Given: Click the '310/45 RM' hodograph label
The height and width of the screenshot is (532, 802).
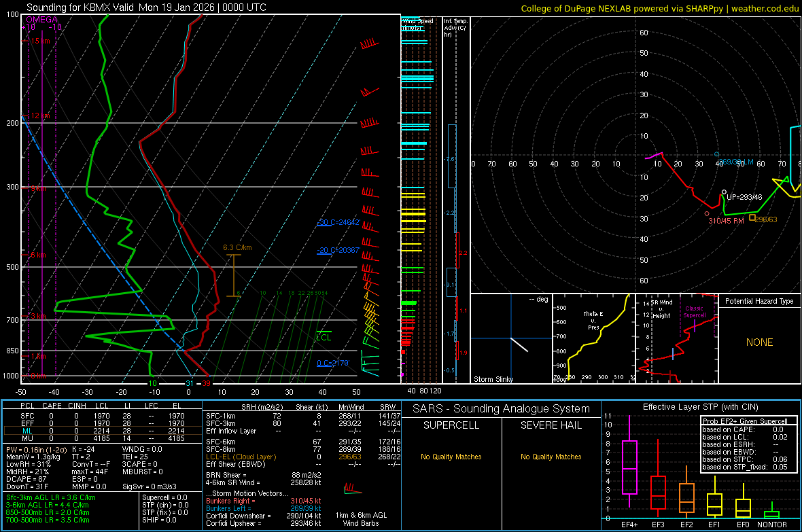Looking at the screenshot, I should click(726, 221).
